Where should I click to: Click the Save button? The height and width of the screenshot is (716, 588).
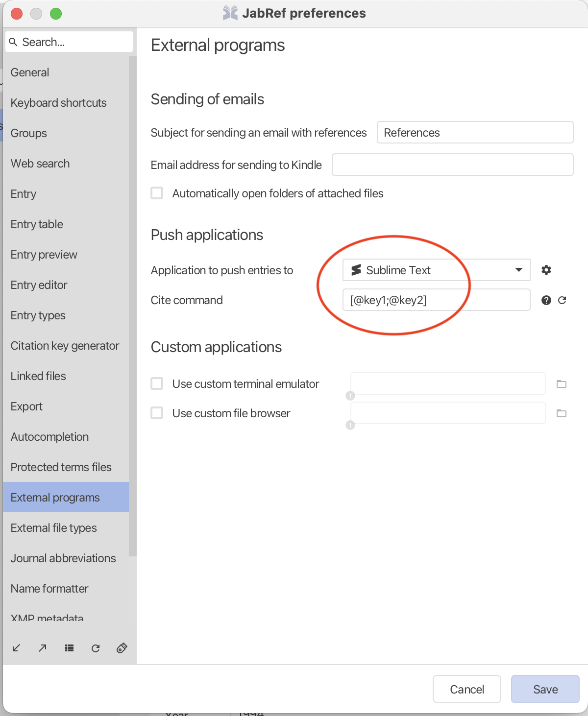pyautogui.click(x=545, y=689)
